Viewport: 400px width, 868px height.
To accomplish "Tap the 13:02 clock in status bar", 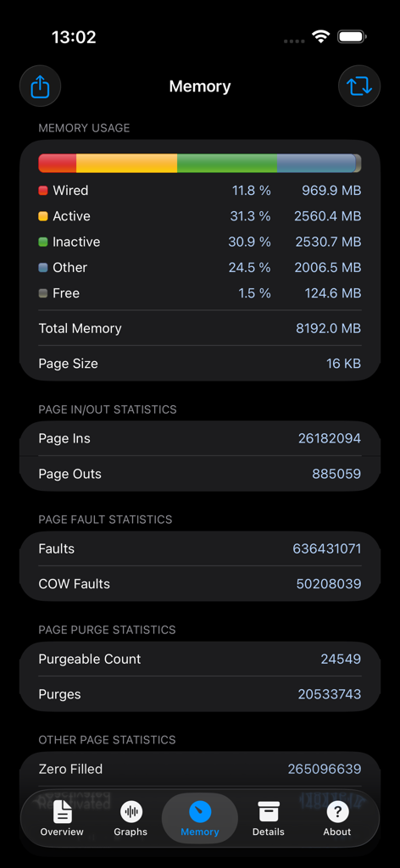I will [74, 37].
